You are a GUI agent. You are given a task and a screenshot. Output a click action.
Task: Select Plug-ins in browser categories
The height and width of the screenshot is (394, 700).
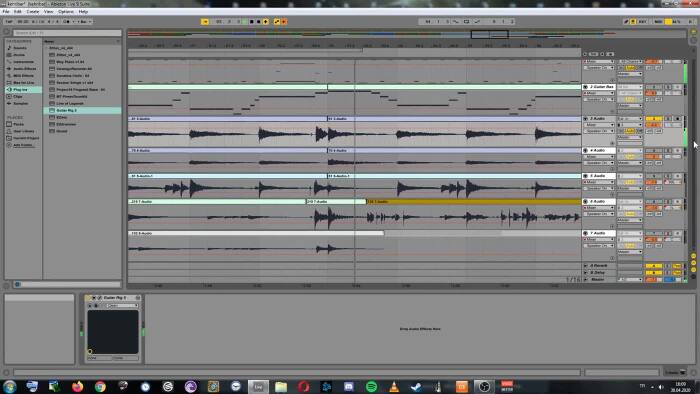pos(24,90)
